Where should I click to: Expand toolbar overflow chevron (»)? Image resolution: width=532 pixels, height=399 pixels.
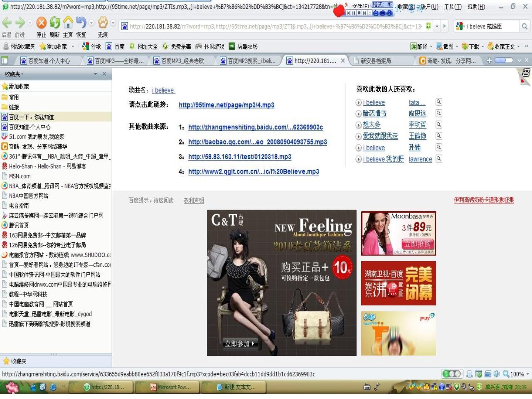526,47
